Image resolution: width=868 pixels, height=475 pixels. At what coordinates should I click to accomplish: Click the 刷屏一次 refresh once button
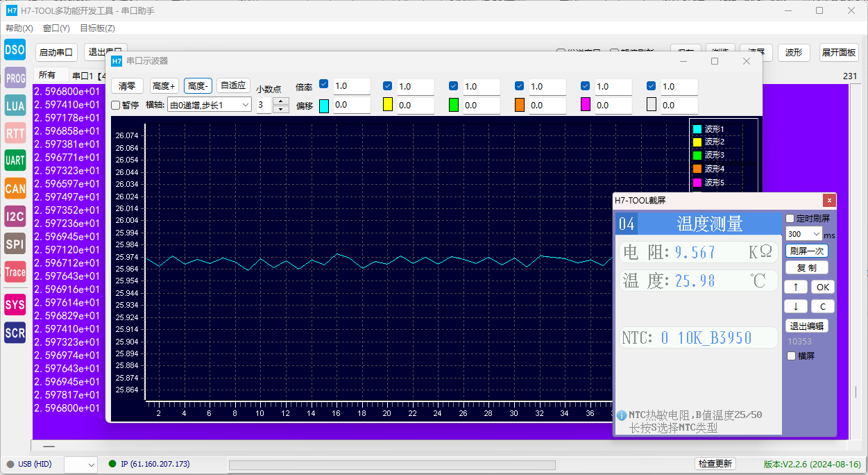click(x=806, y=251)
